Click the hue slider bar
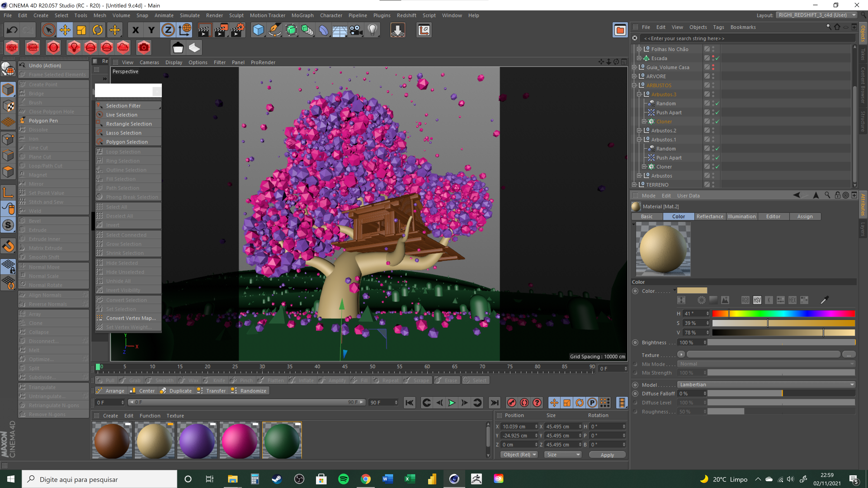Image resolution: width=868 pixels, height=488 pixels. pos(783,314)
